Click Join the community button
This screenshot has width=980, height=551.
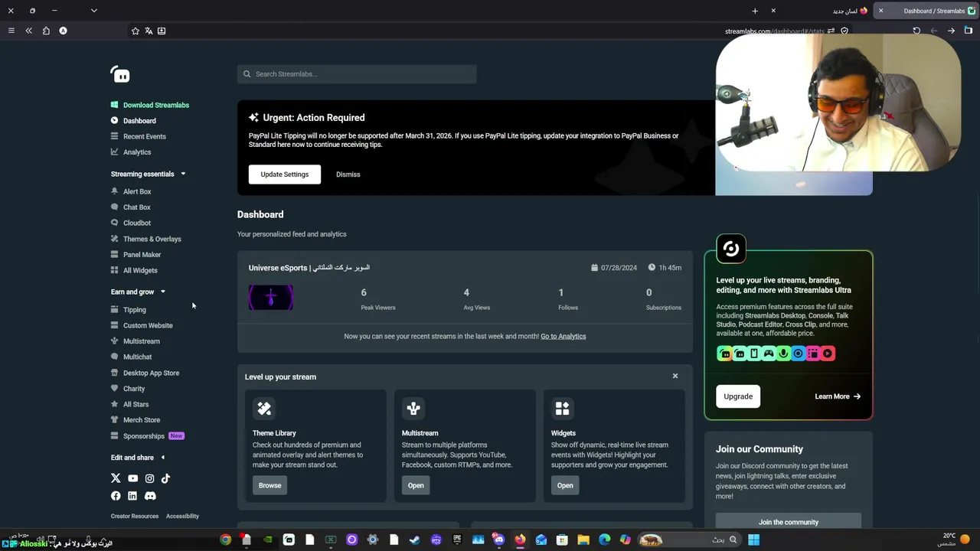click(789, 522)
